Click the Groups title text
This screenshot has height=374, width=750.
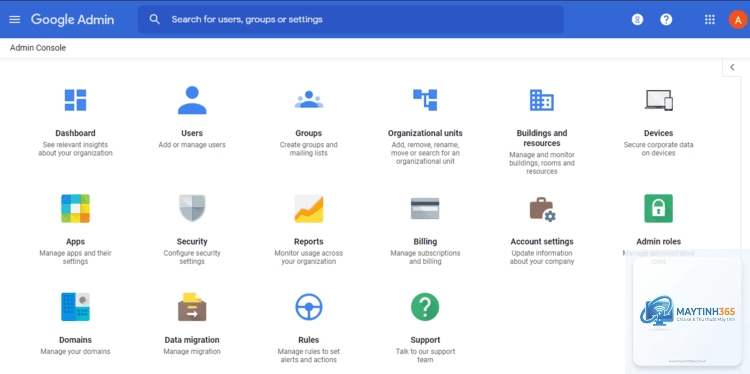pos(309,133)
